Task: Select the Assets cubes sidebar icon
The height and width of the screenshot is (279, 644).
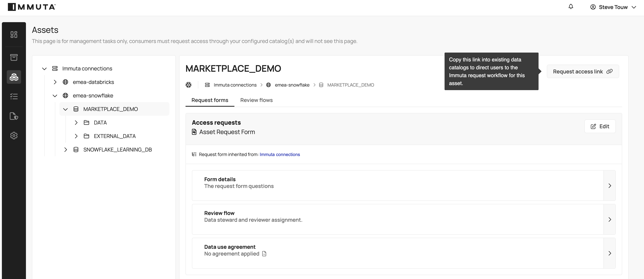Action: [14, 77]
